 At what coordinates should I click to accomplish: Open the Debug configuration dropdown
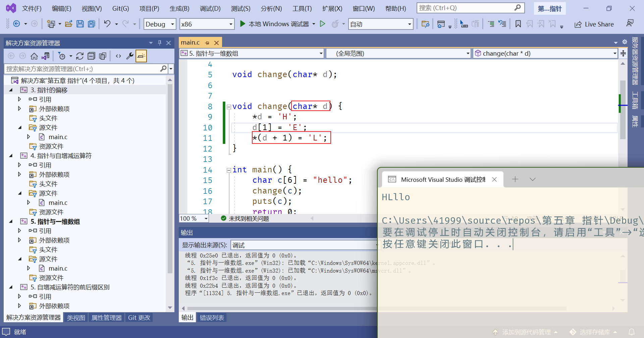click(160, 24)
